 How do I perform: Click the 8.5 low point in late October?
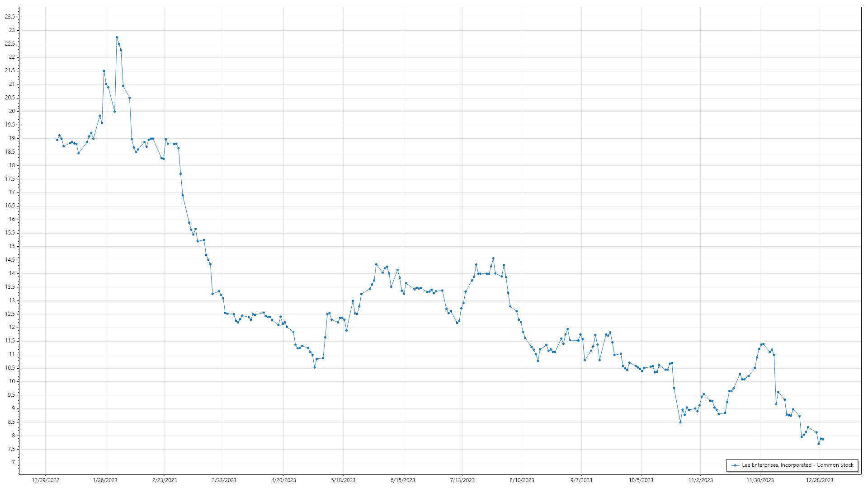click(x=680, y=422)
